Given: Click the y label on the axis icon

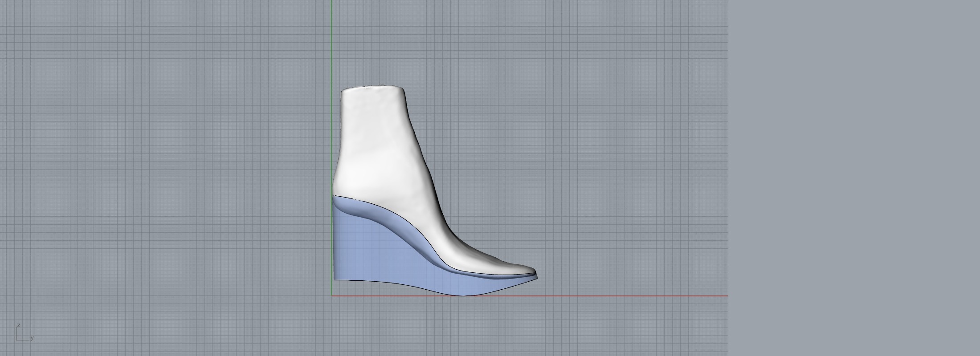Looking at the screenshot, I should point(32,338).
